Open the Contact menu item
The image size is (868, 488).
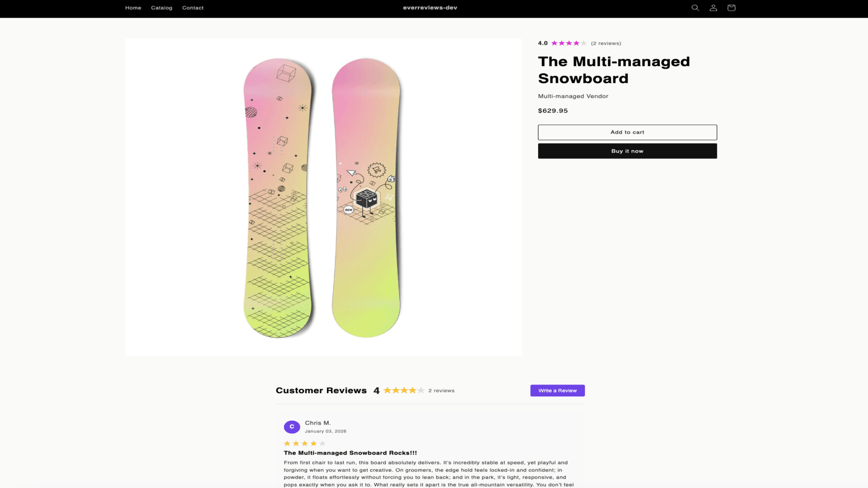(x=193, y=8)
